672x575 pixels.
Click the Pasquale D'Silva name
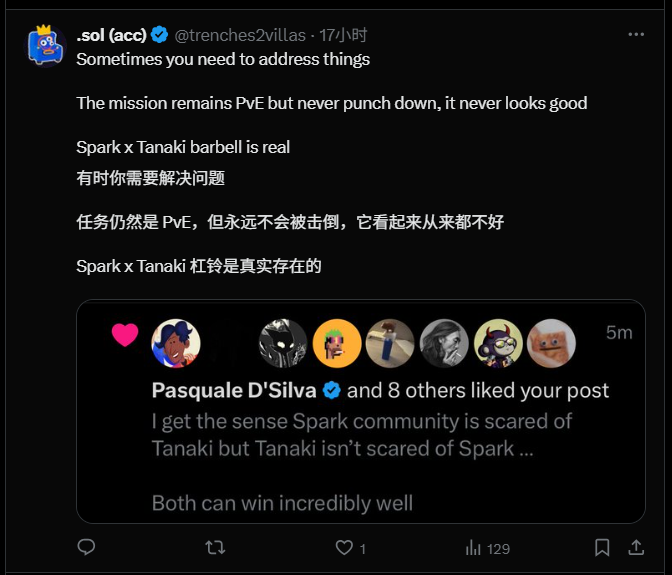click(x=234, y=390)
